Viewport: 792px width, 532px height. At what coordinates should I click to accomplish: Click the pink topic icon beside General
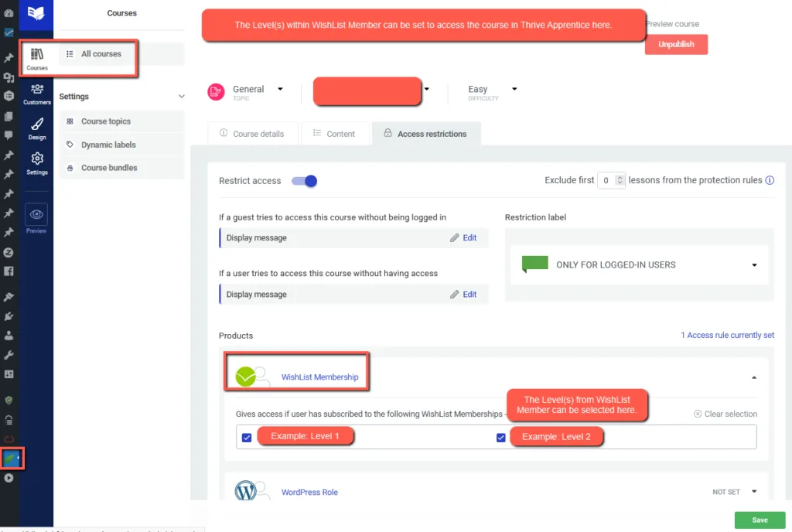pyautogui.click(x=216, y=90)
